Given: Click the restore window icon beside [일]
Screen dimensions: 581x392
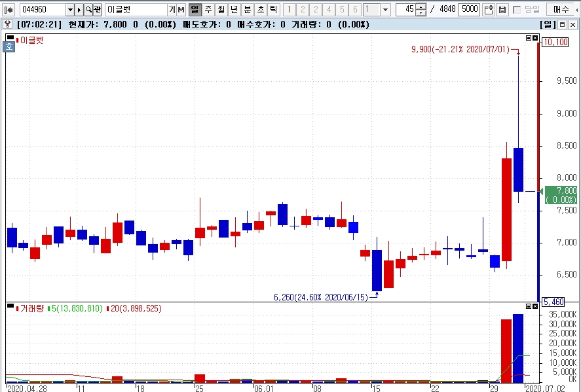Looking at the screenshot, I should [x=563, y=25].
